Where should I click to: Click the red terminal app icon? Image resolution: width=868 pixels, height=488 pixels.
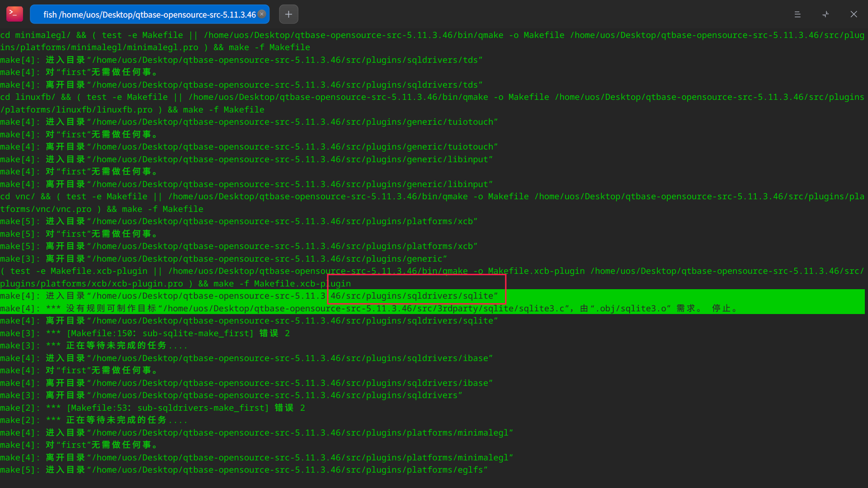coord(14,14)
